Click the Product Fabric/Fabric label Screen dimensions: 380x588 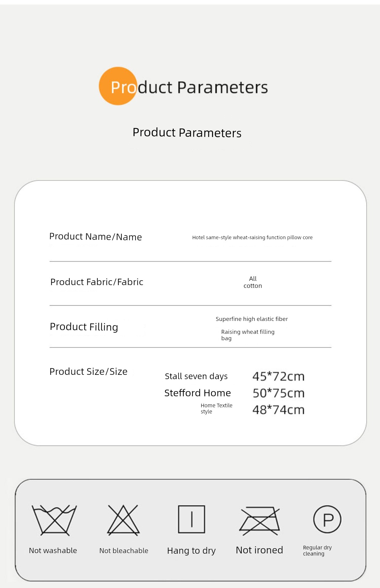[x=97, y=282]
